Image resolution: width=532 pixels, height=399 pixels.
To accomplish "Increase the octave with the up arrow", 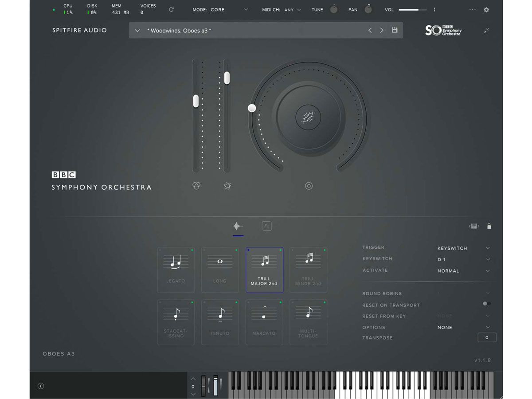I will tap(193, 379).
